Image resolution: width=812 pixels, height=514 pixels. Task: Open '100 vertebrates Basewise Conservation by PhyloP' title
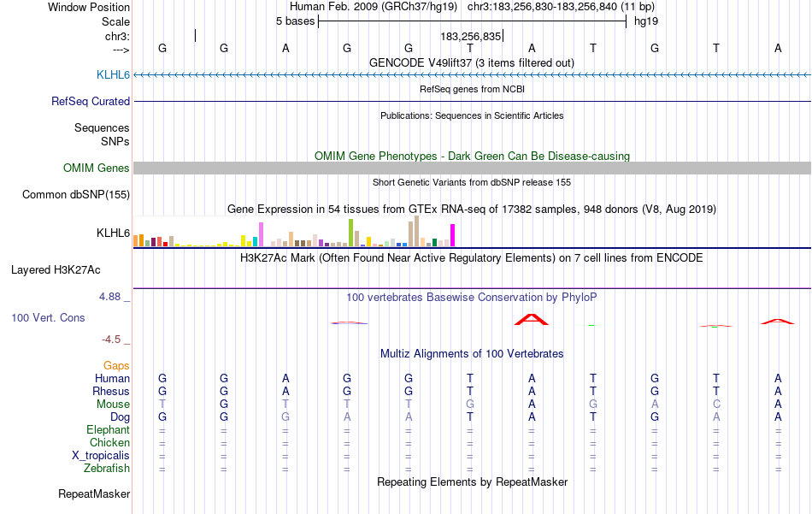pos(471,298)
